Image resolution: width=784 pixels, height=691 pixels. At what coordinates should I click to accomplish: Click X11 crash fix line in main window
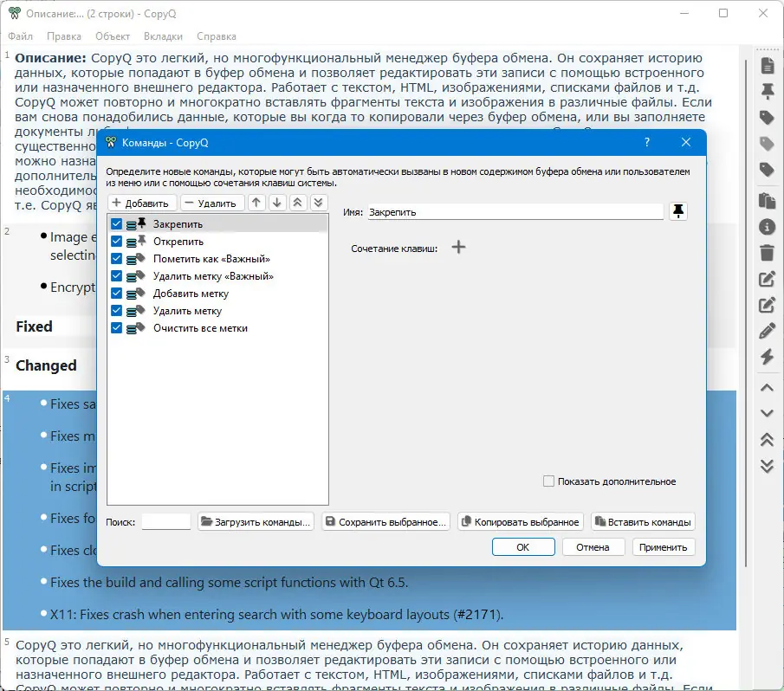pos(276,614)
